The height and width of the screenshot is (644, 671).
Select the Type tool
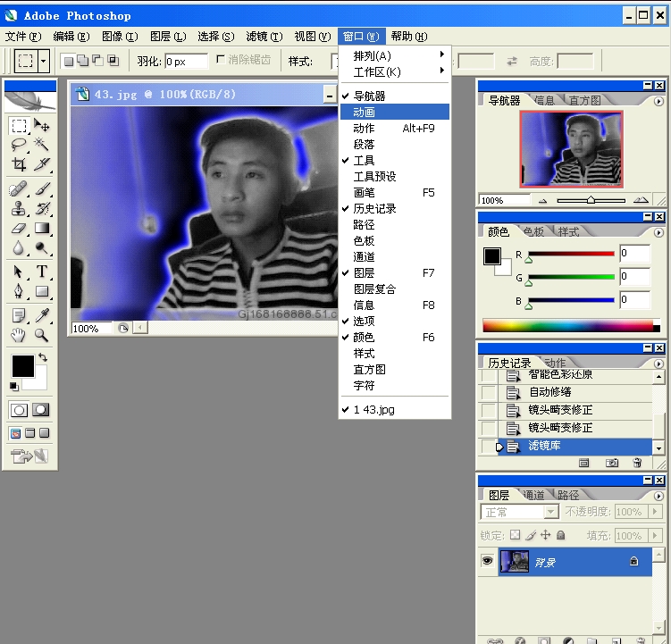coord(41,272)
